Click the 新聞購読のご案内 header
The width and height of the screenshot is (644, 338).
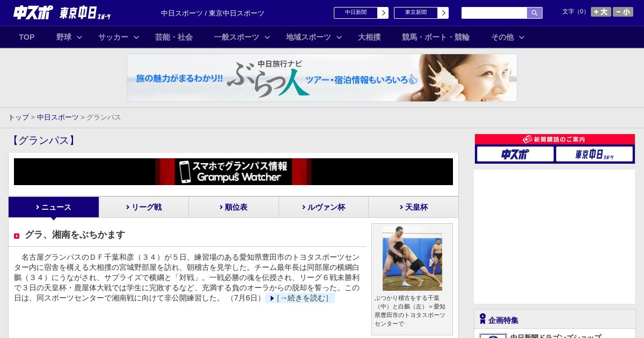click(555, 139)
